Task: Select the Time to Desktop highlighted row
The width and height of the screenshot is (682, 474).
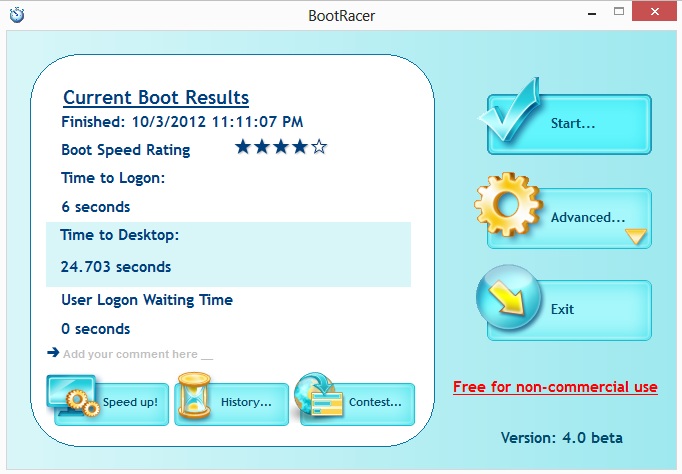Action: [x=228, y=254]
